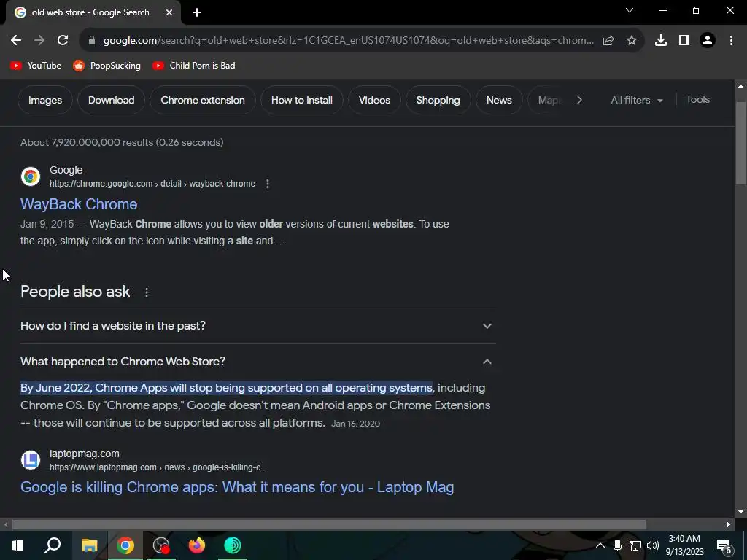Viewport: 747px width, 560px height.
Task: Open the YouTube bookmark
Action: coord(36,66)
